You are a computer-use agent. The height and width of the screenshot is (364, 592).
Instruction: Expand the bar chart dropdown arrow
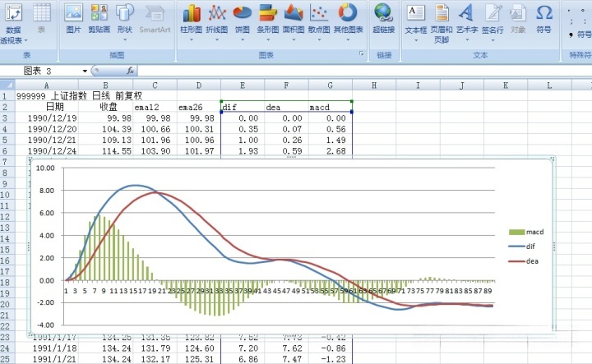pyautogui.click(x=268, y=39)
